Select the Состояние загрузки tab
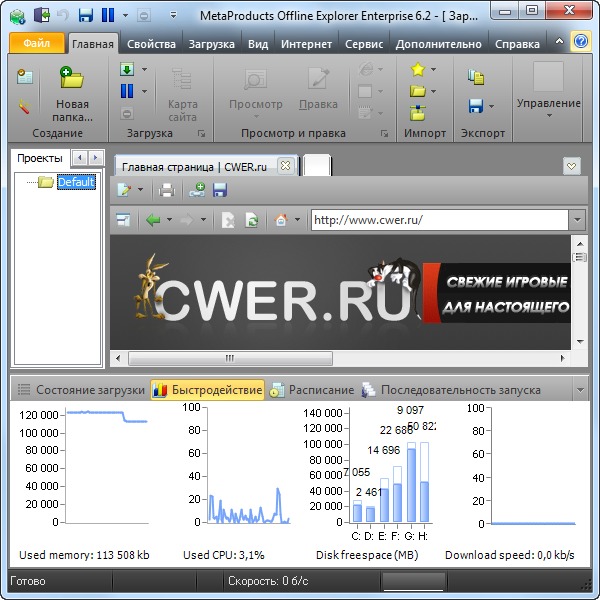The height and width of the screenshot is (600, 600). click(78, 390)
